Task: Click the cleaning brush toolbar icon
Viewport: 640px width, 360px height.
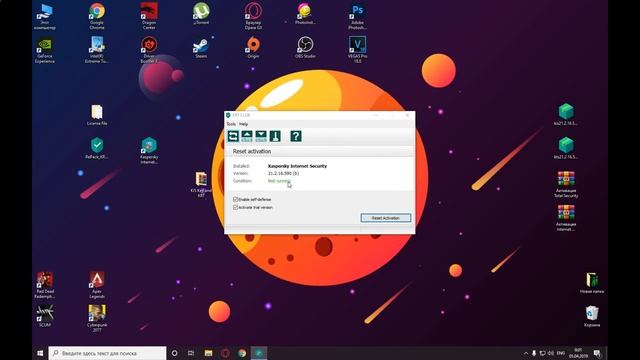Action: pyautogui.click(x=275, y=136)
